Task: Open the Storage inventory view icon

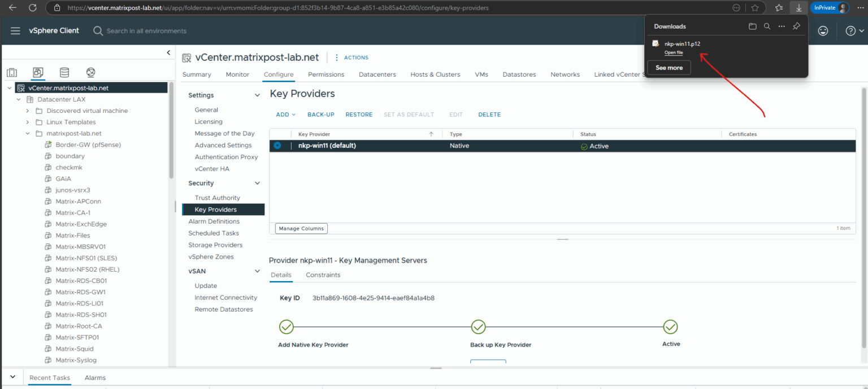Action: click(64, 72)
